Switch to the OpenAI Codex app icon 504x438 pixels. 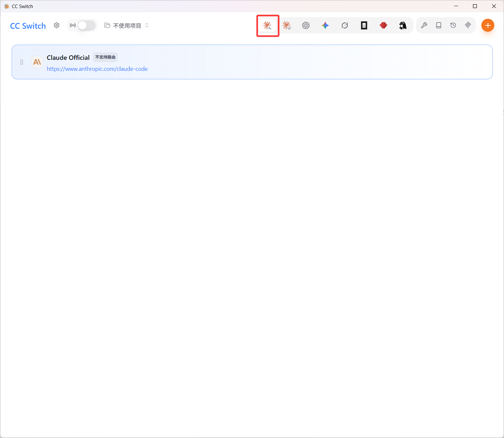[x=306, y=26]
